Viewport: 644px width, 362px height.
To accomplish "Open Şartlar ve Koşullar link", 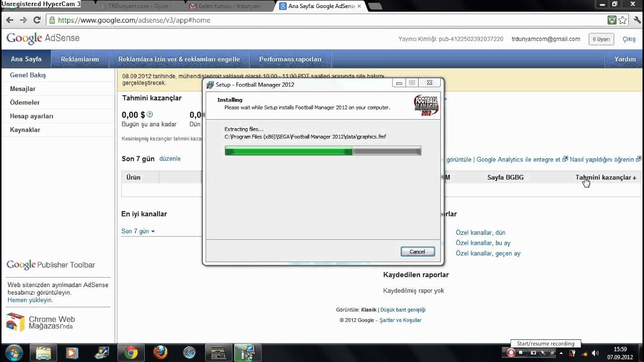I will [400, 320].
